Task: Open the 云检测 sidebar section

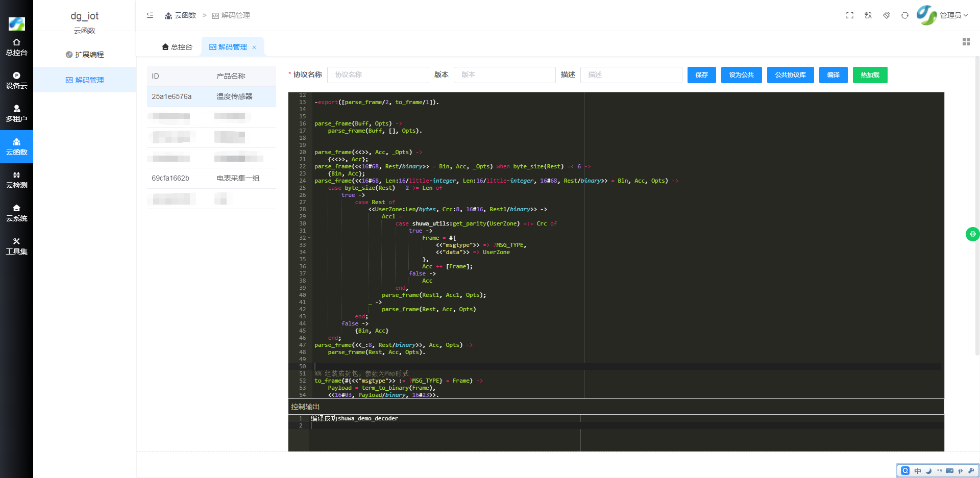Action: tap(16, 180)
